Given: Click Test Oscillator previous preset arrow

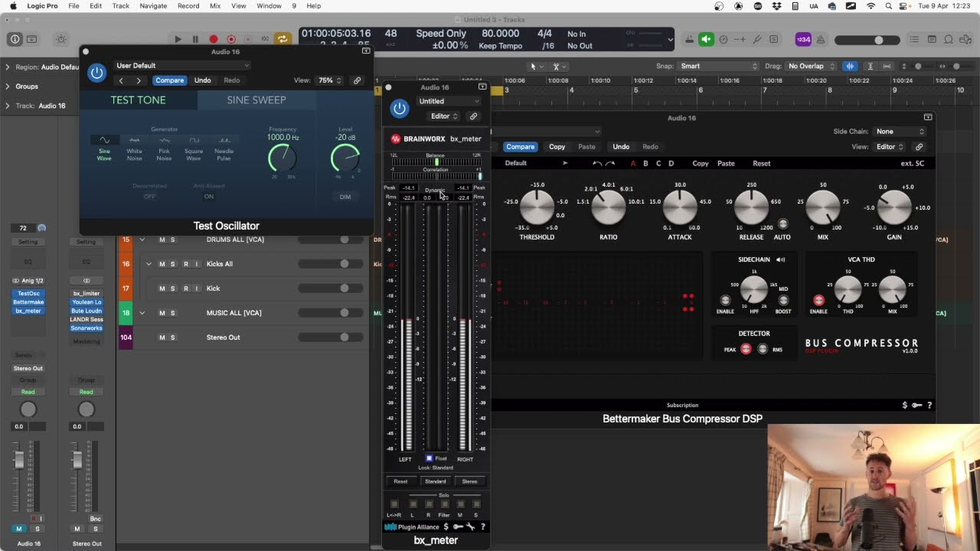Looking at the screenshot, I should [121, 80].
